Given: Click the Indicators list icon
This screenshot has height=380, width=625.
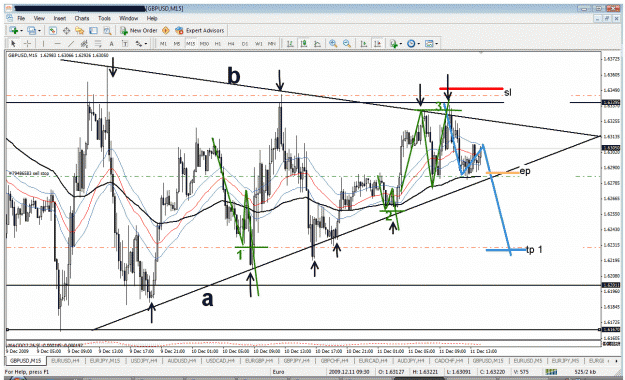Looking at the screenshot, I should (393, 43).
